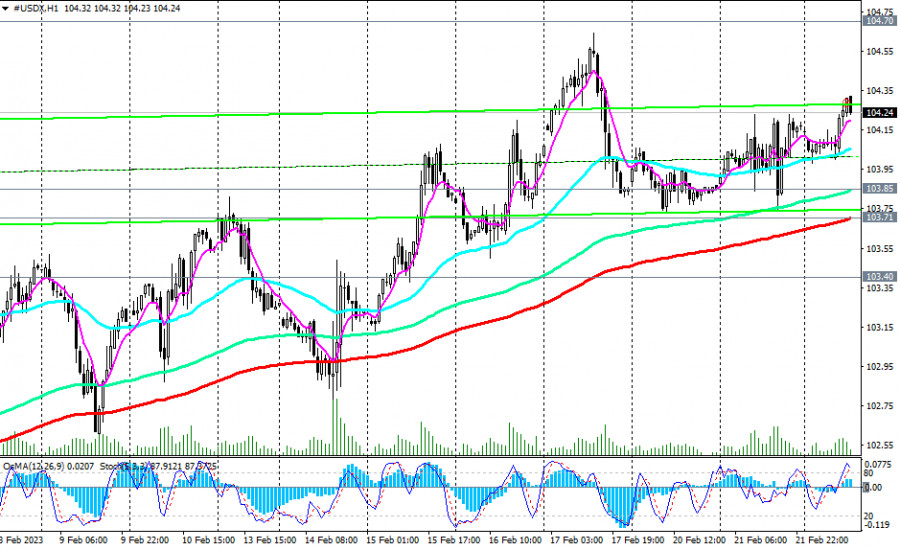Click the 17 Feb 03:00 time label
Viewport: 900px width, 550px height.
pos(577,540)
